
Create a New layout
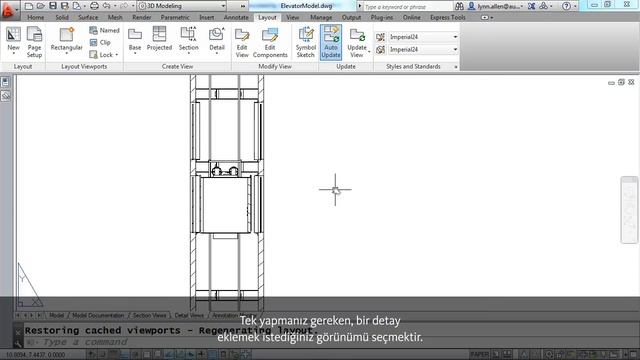[x=13, y=40]
